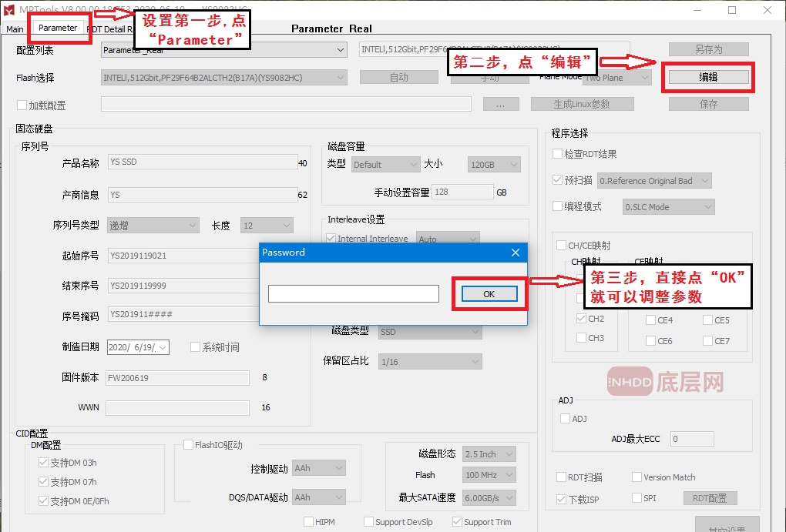Open the 制造日期 date picker dropdown

[163, 347]
